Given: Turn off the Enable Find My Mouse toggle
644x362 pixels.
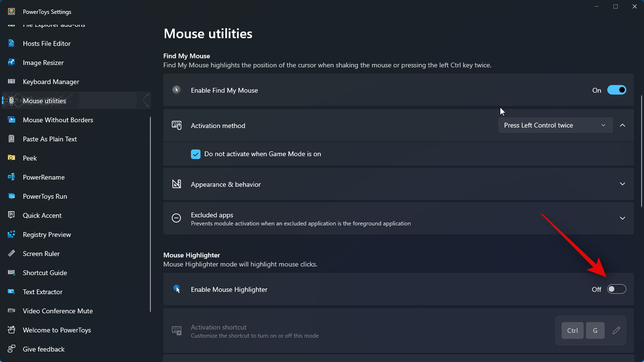Looking at the screenshot, I should (x=616, y=90).
